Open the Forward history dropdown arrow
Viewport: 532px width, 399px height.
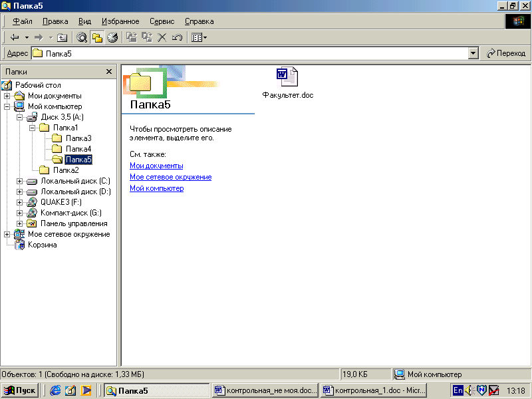click(51, 37)
